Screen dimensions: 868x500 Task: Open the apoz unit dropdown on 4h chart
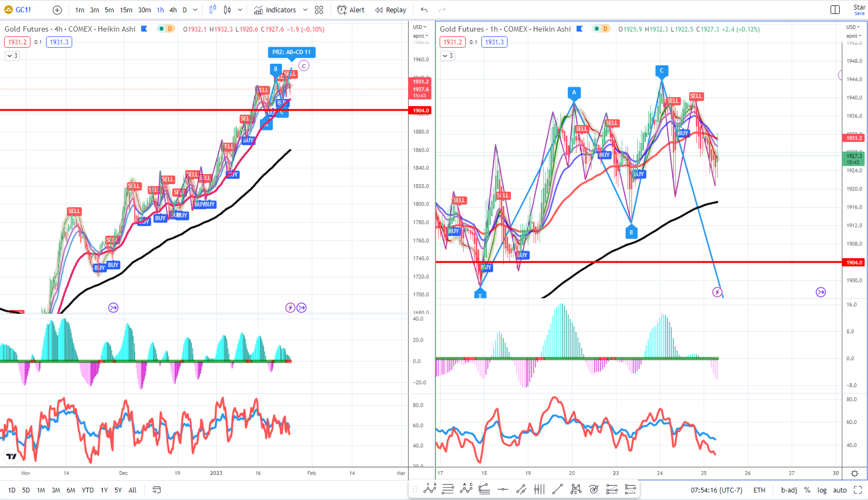tap(420, 36)
